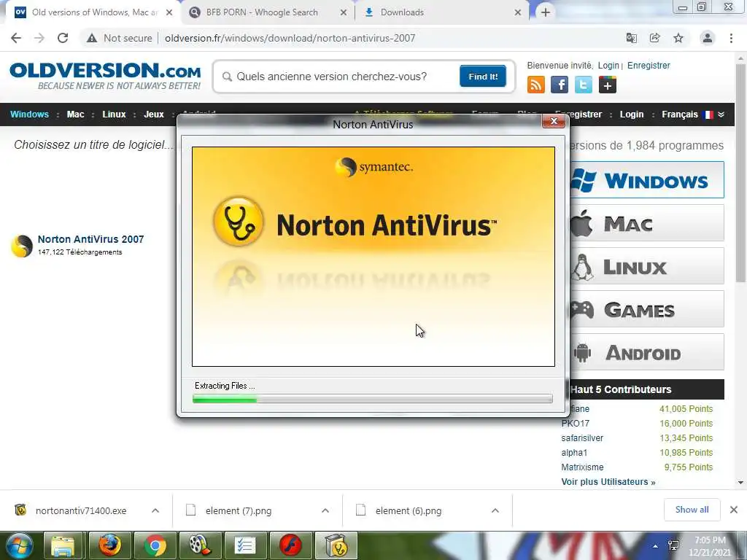Reload the page with the refresh icon
The image size is (747, 560).
(x=63, y=38)
